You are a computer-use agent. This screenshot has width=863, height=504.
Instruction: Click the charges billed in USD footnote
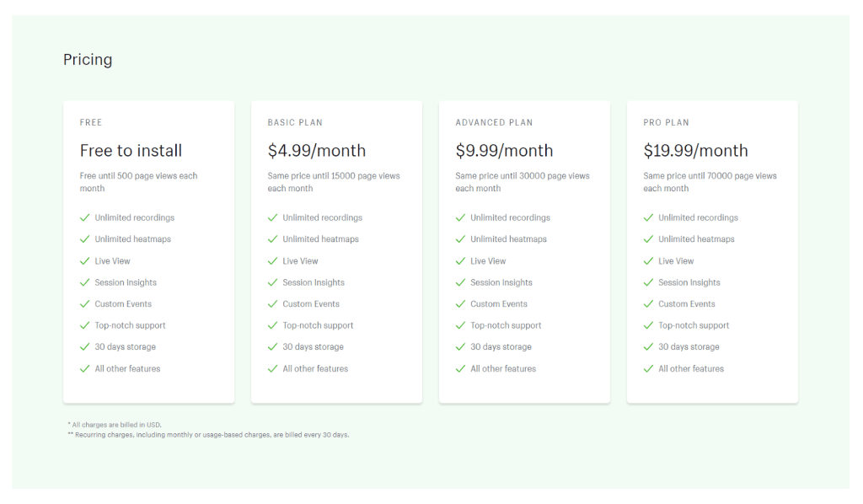115,425
